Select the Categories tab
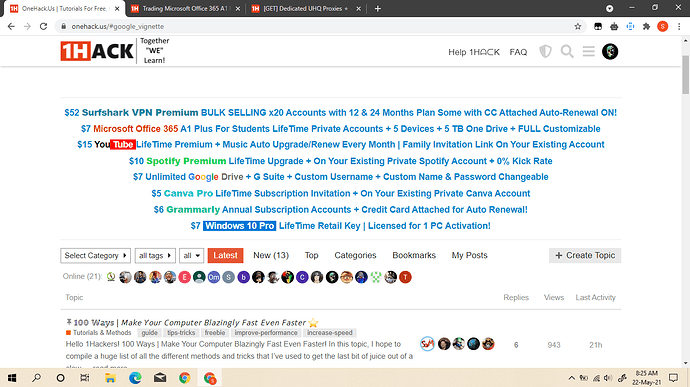Viewport: 690px width, 387px height. point(355,255)
